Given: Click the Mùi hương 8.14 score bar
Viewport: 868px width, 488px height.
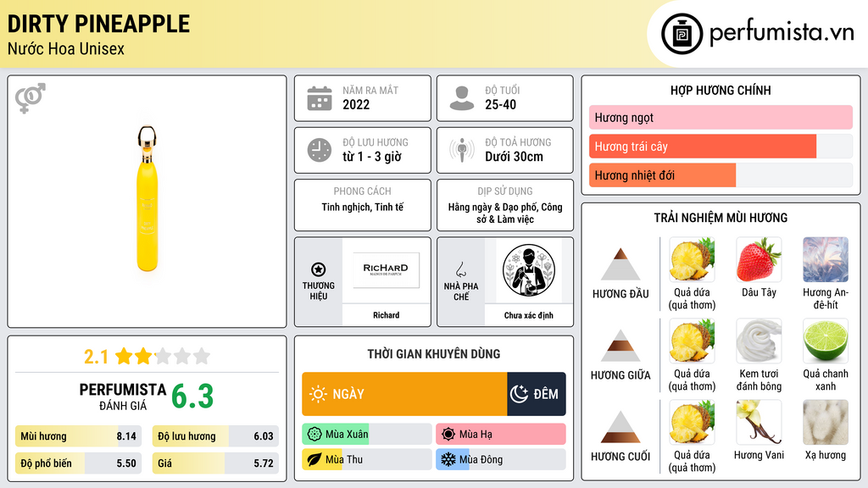Looking at the screenshot, I should click(x=79, y=436).
